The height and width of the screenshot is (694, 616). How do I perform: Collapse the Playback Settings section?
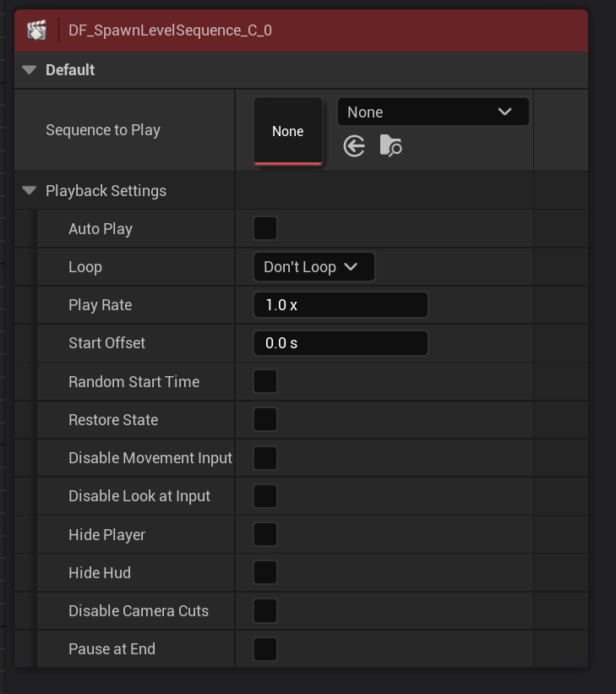pyautogui.click(x=30, y=191)
